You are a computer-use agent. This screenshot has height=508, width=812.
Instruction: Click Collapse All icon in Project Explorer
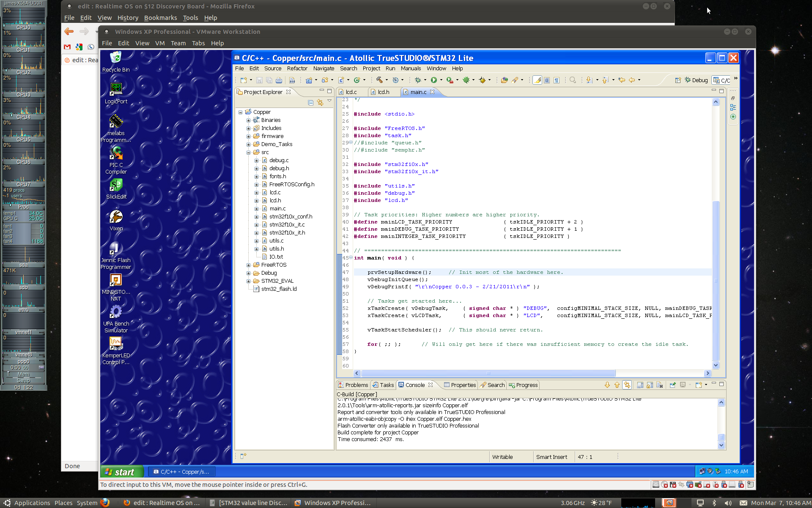click(x=310, y=102)
